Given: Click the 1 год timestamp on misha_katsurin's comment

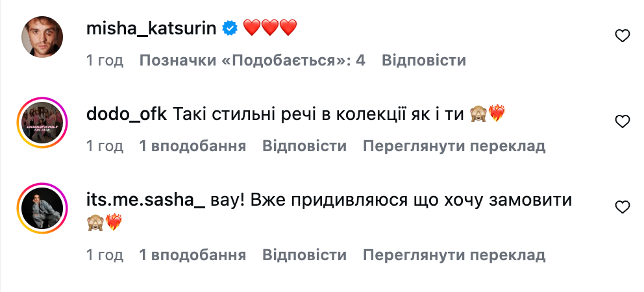Looking at the screenshot, I should coord(105,61).
